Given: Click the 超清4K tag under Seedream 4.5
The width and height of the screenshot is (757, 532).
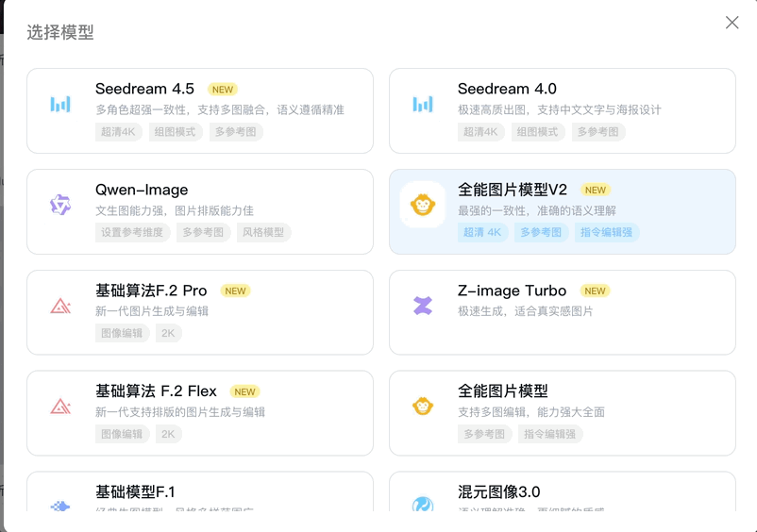Looking at the screenshot, I should [x=118, y=132].
